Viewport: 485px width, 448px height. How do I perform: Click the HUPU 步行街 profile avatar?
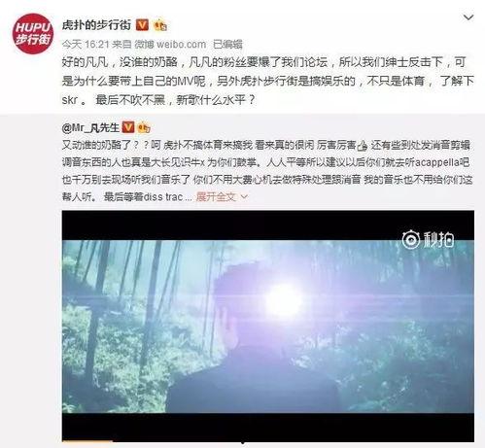[33, 33]
